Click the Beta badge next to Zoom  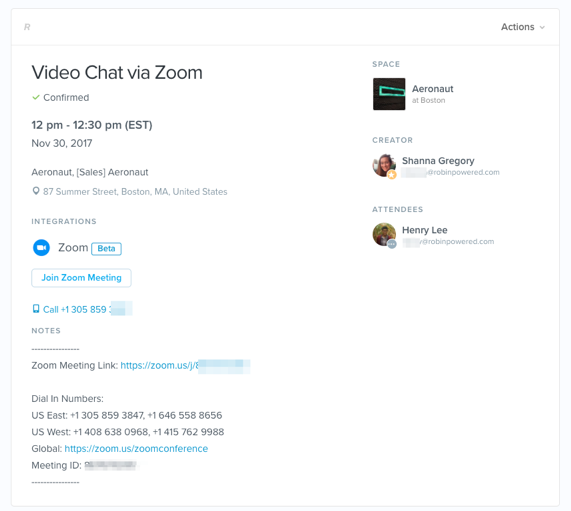coord(106,249)
